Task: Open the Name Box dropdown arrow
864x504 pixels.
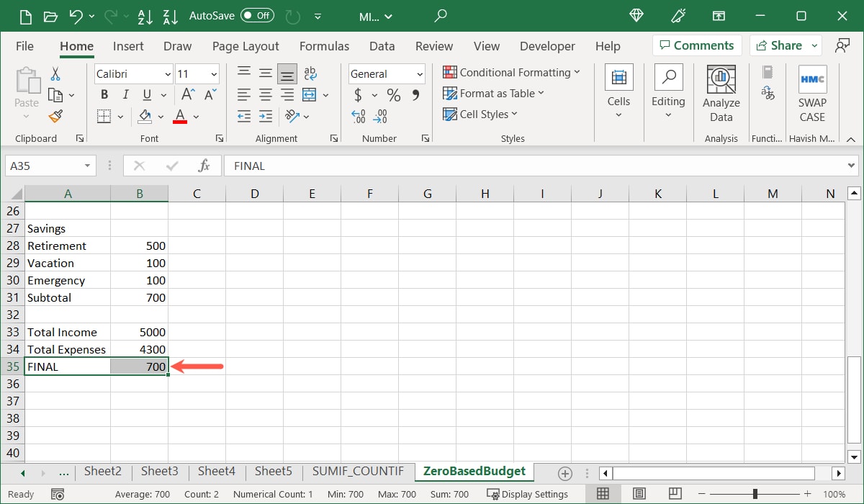Action: pyautogui.click(x=88, y=166)
